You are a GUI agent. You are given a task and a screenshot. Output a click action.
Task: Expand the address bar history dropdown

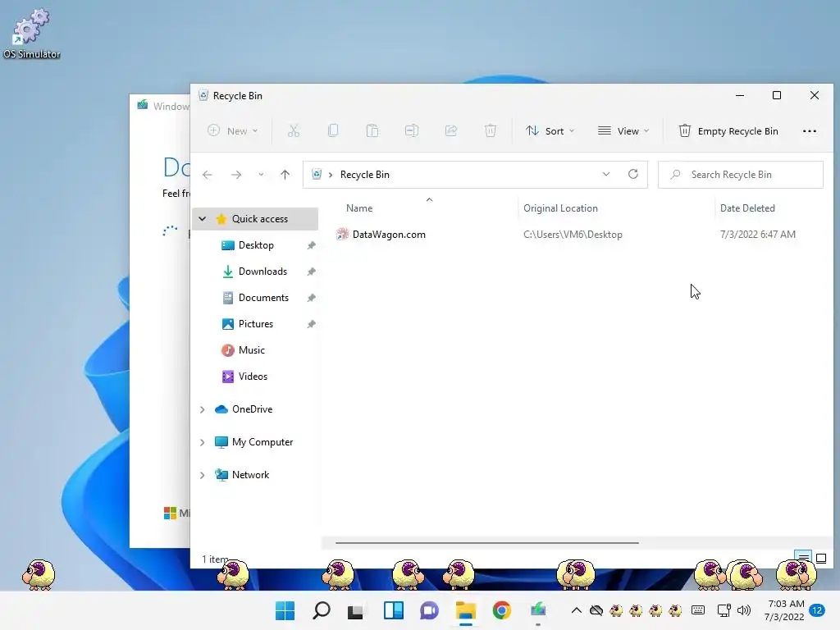606,175
